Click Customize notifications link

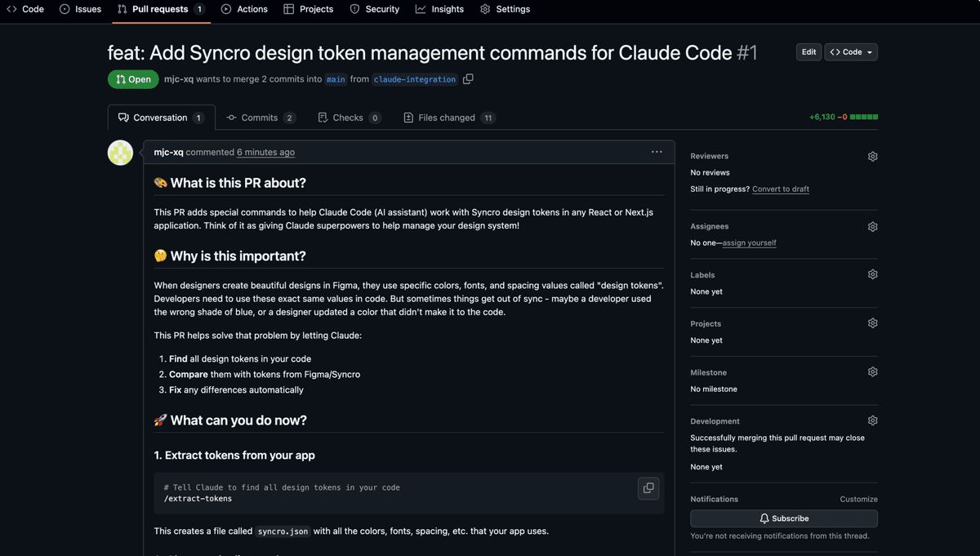(x=858, y=499)
